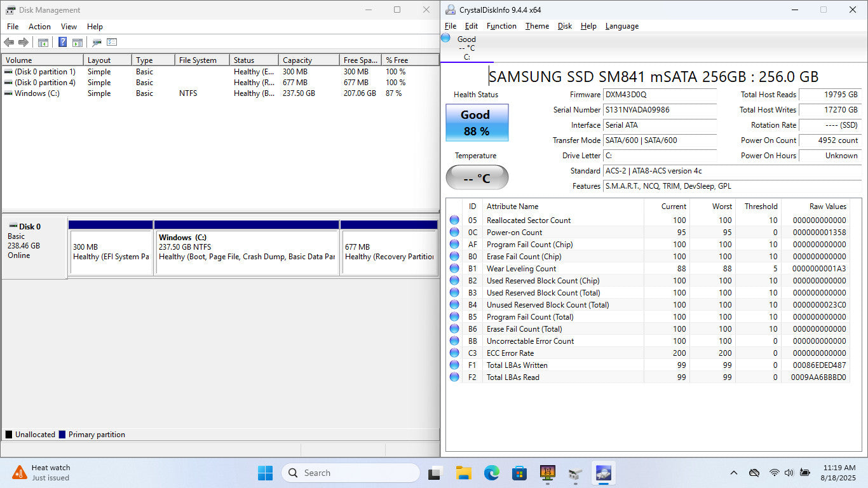Open File Explorer from the taskbar
Viewport: 868px width, 488px height.
click(x=463, y=473)
